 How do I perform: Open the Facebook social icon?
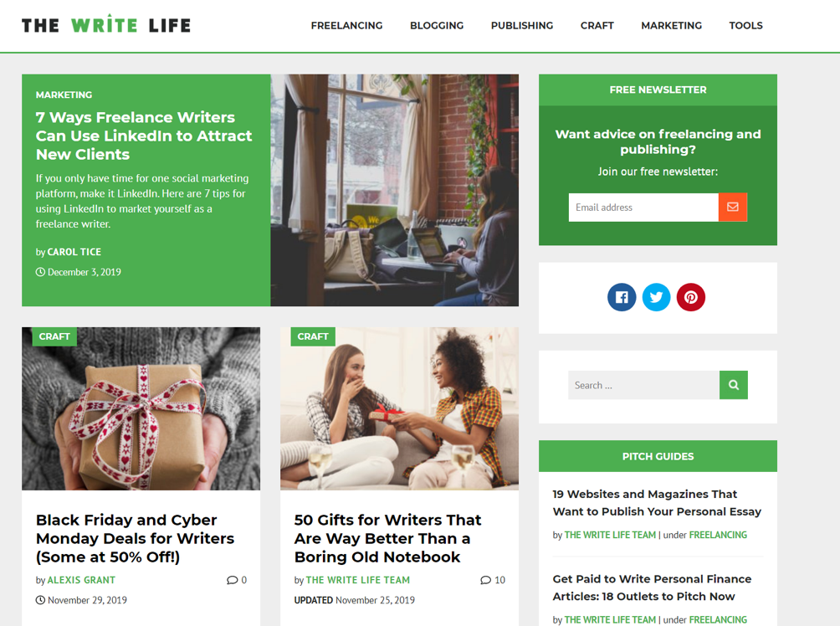pyautogui.click(x=622, y=297)
